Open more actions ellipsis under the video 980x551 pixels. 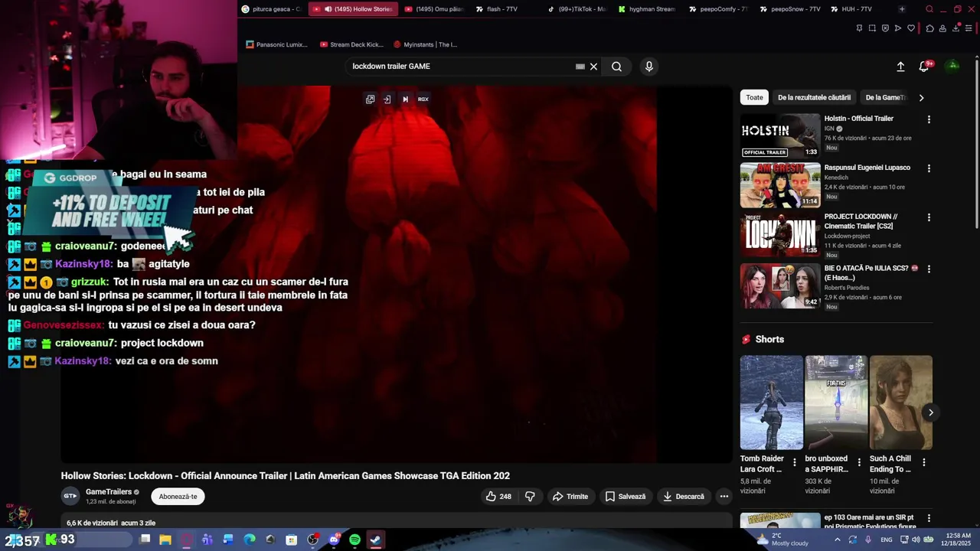click(x=724, y=497)
